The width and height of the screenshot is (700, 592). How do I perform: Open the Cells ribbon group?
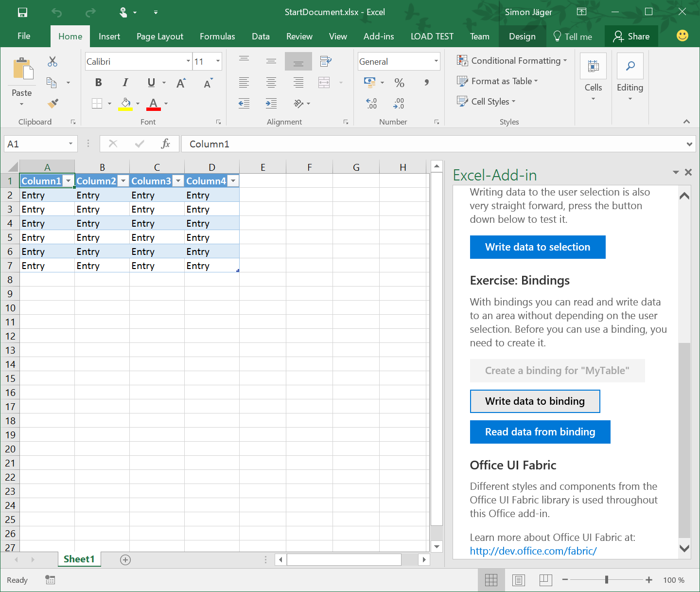tap(593, 76)
